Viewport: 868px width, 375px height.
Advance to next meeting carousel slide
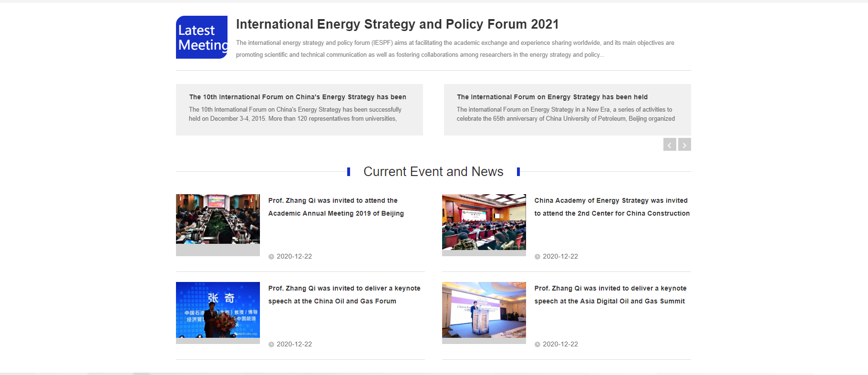click(x=684, y=145)
